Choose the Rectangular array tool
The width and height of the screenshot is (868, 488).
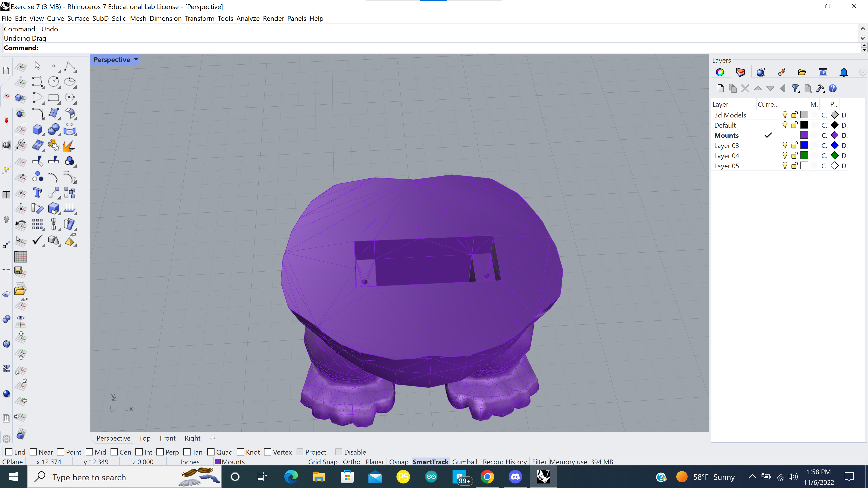[37, 224]
